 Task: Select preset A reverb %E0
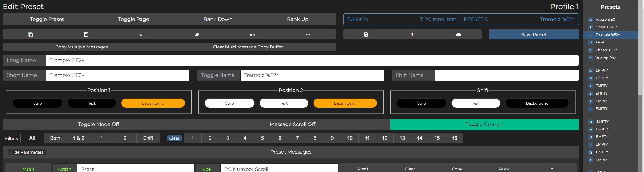pyautogui.click(x=610, y=20)
